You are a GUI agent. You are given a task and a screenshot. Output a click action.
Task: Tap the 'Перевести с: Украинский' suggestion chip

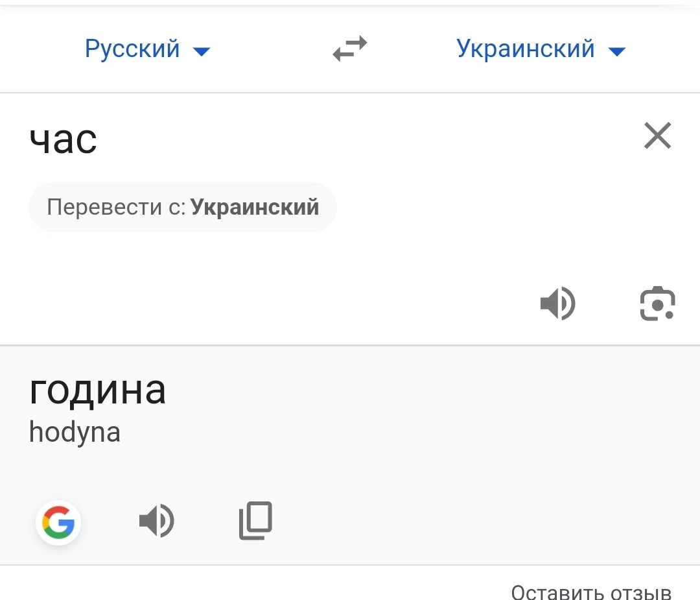point(182,208)
